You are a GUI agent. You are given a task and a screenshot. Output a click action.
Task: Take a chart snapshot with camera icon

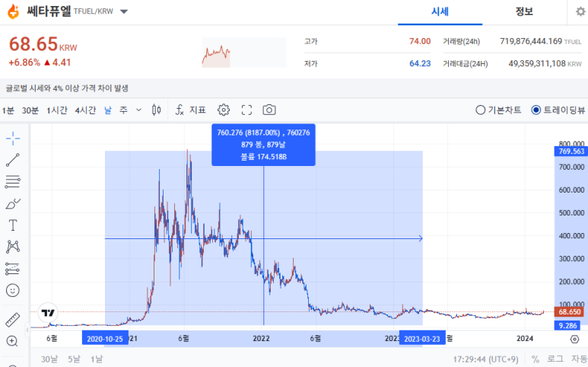pos(269,110)
